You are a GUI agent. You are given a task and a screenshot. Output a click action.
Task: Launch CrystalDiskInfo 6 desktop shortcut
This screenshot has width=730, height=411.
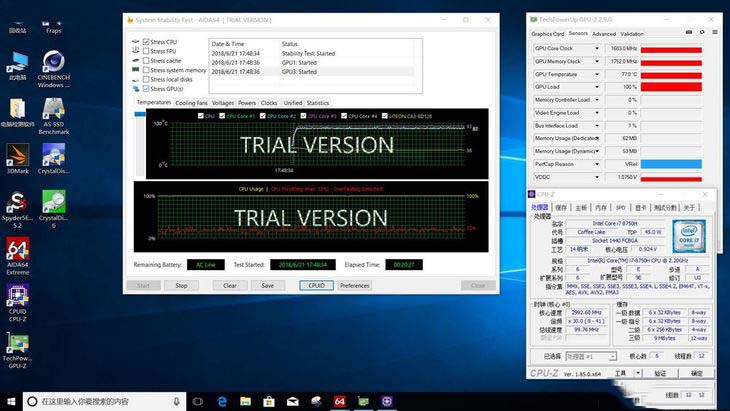tap(54, 209)
